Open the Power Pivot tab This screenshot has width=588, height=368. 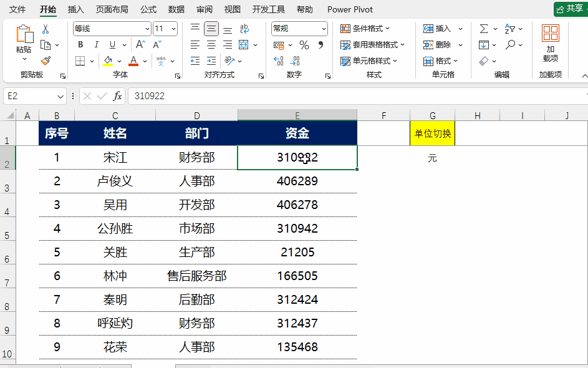350,9
